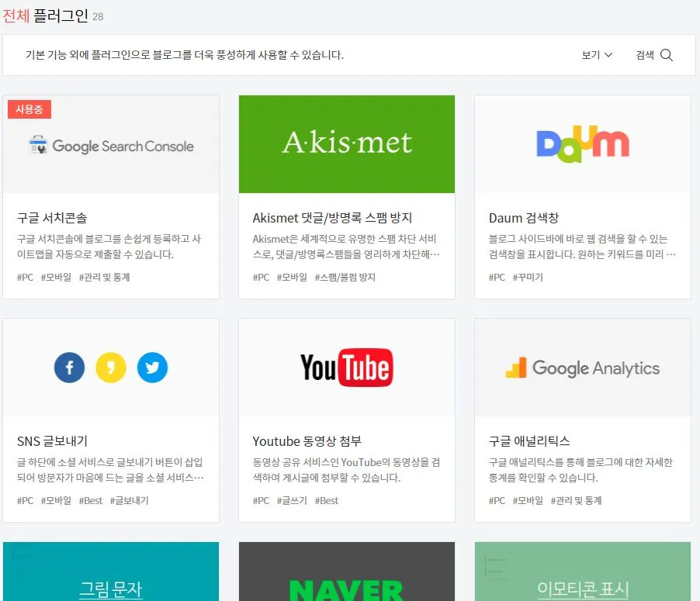The height and width of the screenshot is (601, 700).
Task: Click the Facebook circle icon
Action: point(69,368)
